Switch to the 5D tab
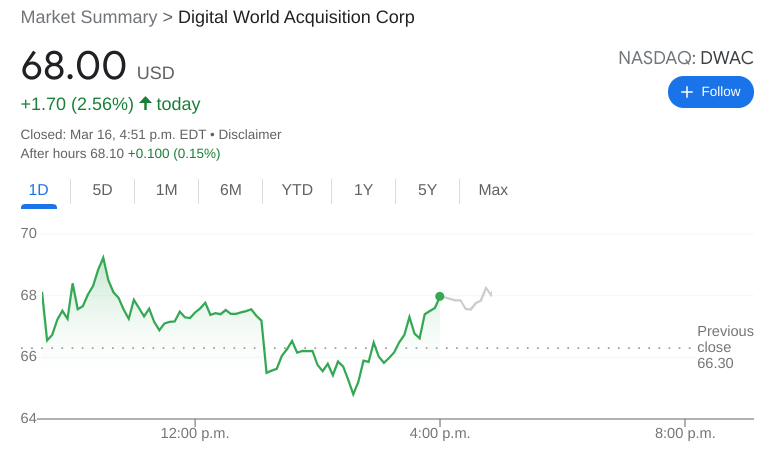This screenshot has height=458, width=778. point(102,190)
